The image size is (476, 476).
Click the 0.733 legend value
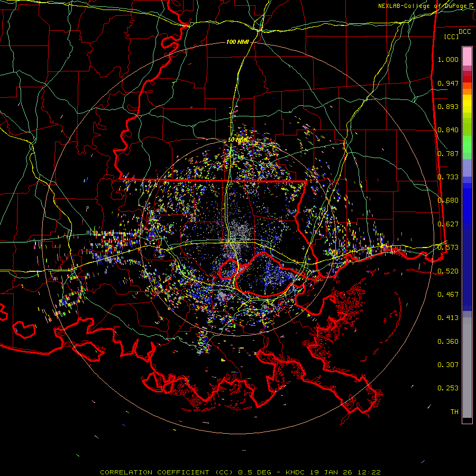(x=448, y=177)
